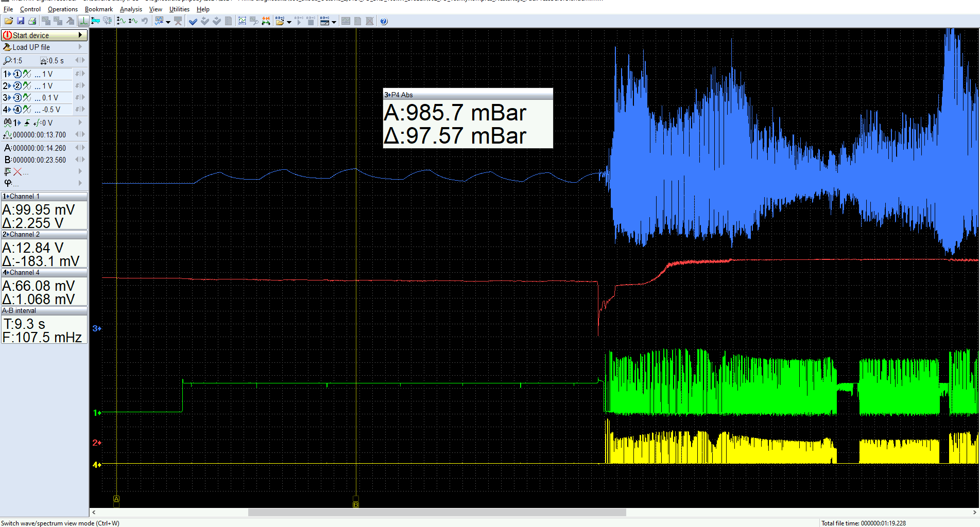
Task: Select the B marker at chart bottom
Action: click(355, 505)
